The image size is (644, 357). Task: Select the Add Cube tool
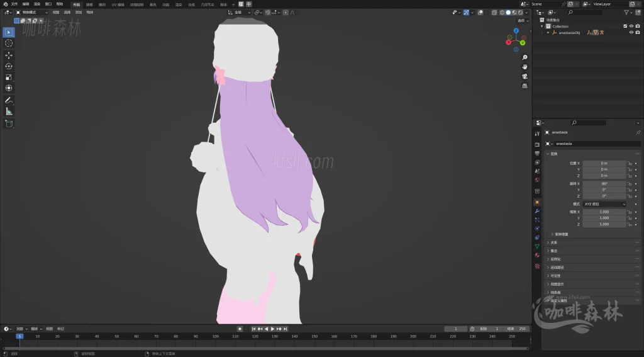point(9,123)
